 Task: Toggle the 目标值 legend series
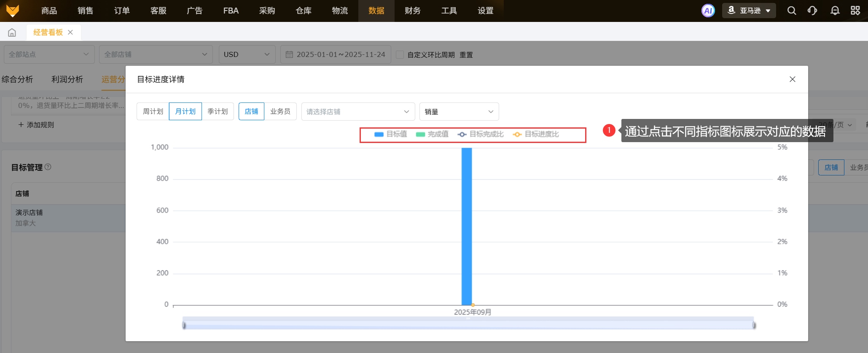(x=390, y=134)
